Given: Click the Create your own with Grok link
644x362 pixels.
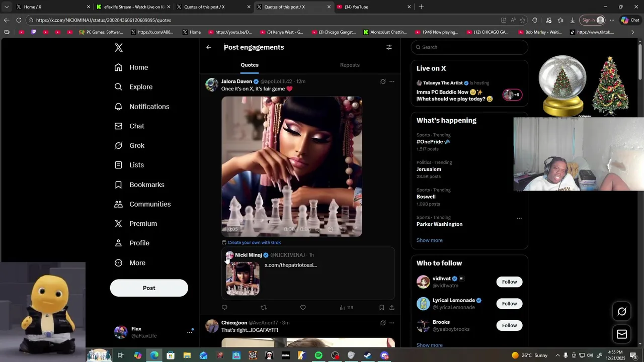Looking at the screenshot, I should (254, 242).
